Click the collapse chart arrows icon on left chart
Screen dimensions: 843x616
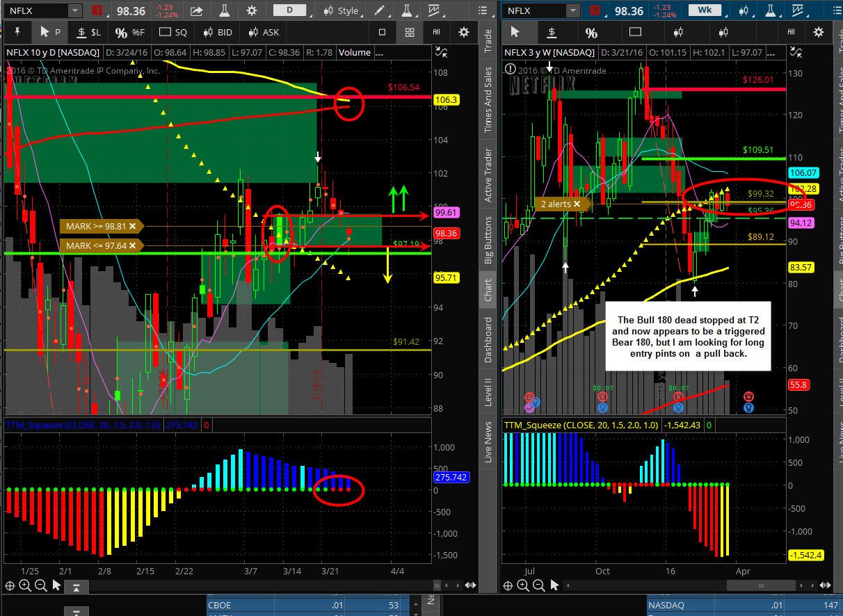pyautogui.click(x=441, y=52)
